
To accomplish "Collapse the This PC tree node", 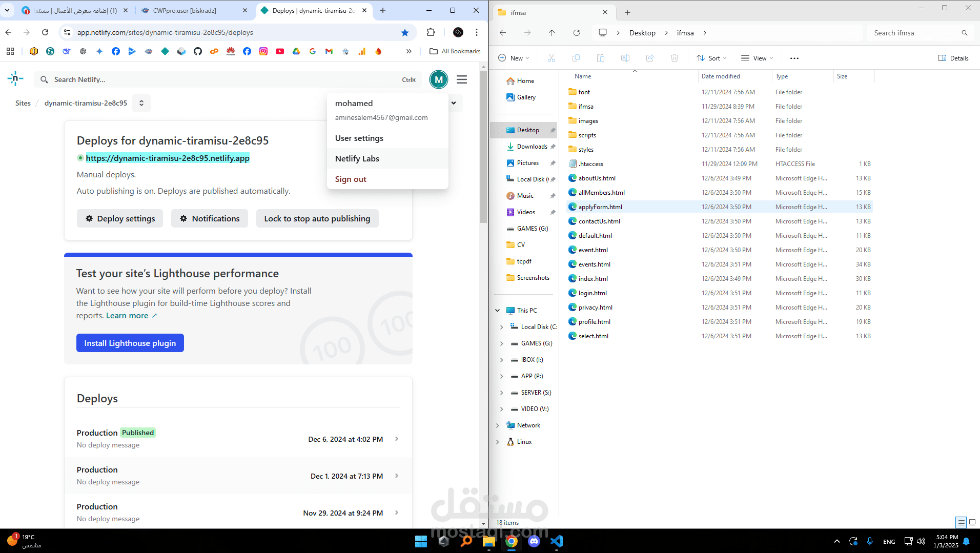I will click(497, 311).
